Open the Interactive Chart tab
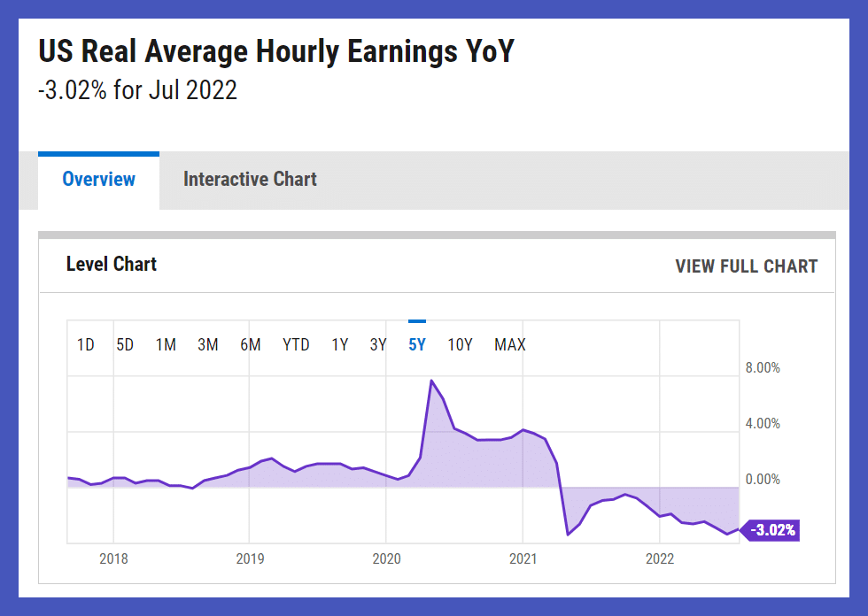This screenshot has height=616, width=868. [250, 180]
